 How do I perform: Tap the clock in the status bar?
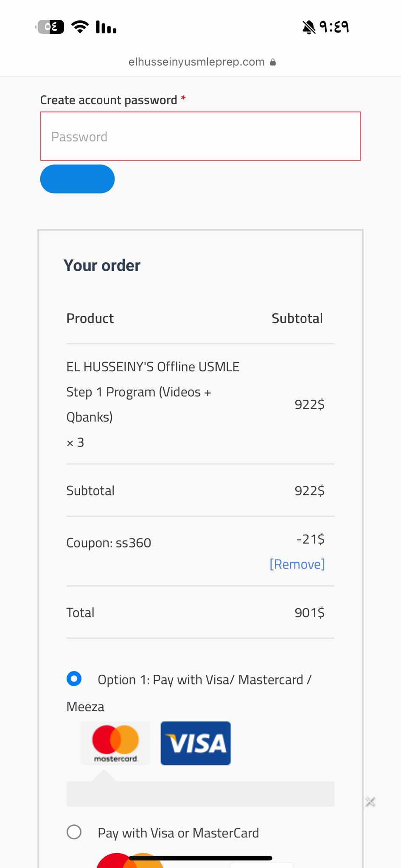[334, 27]
